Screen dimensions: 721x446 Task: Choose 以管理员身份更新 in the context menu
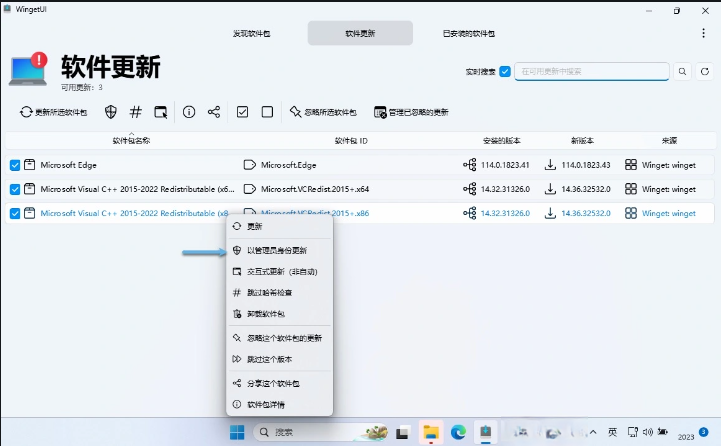[x=277, y=250]
